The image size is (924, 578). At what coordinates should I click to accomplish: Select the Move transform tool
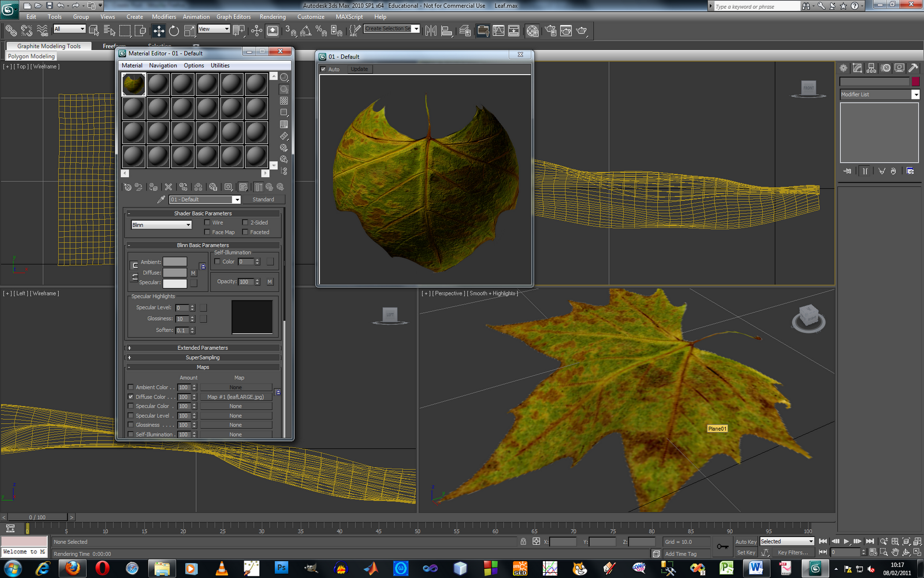[159, 31]
